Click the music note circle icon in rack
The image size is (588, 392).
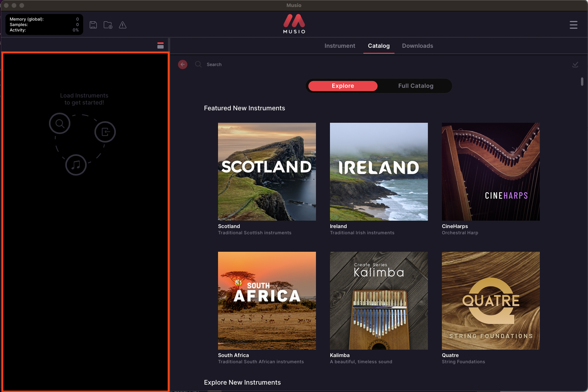click(x=76, y=165)
